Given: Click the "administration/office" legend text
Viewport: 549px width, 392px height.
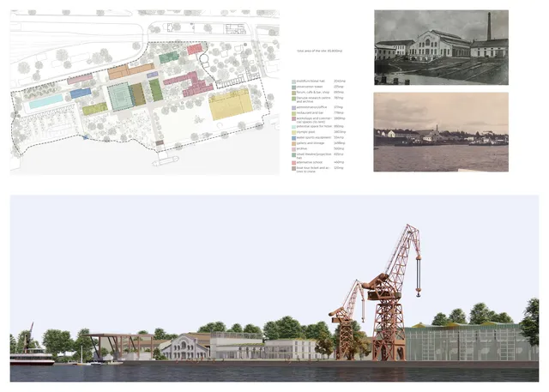Looking at the screenshot, I should (315, 106).
